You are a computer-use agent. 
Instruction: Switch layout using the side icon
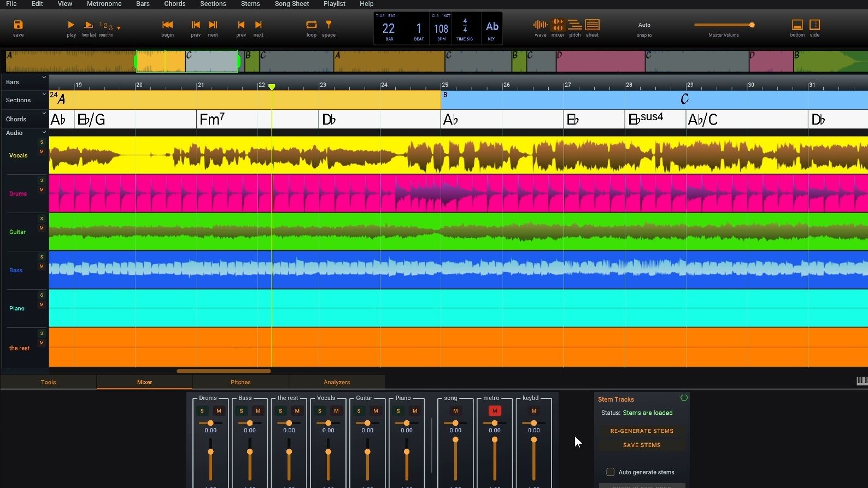814,25
